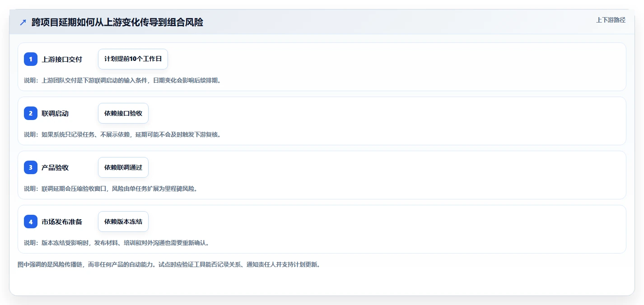Click the note about 联调延期会压缩验收窗口
Image resolution: width=644 pixels, height=305 pixels.
[x=111, y=189]
